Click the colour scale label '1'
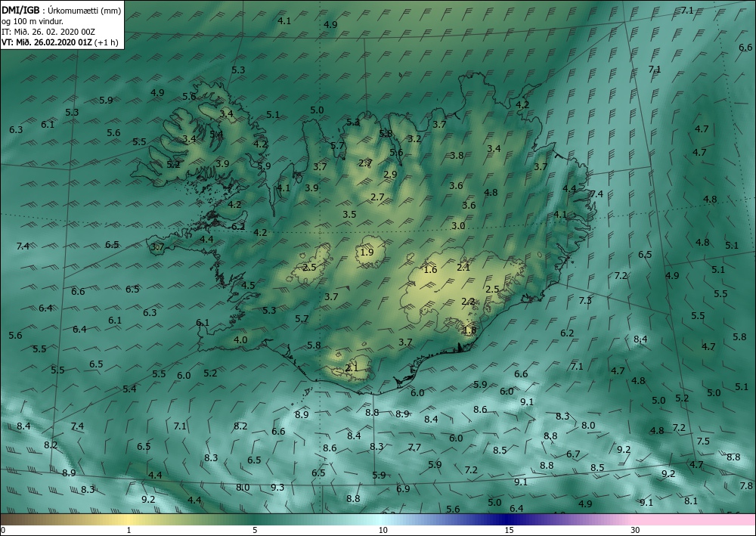Viewport: 756px width, 536px height. (129, 531)
